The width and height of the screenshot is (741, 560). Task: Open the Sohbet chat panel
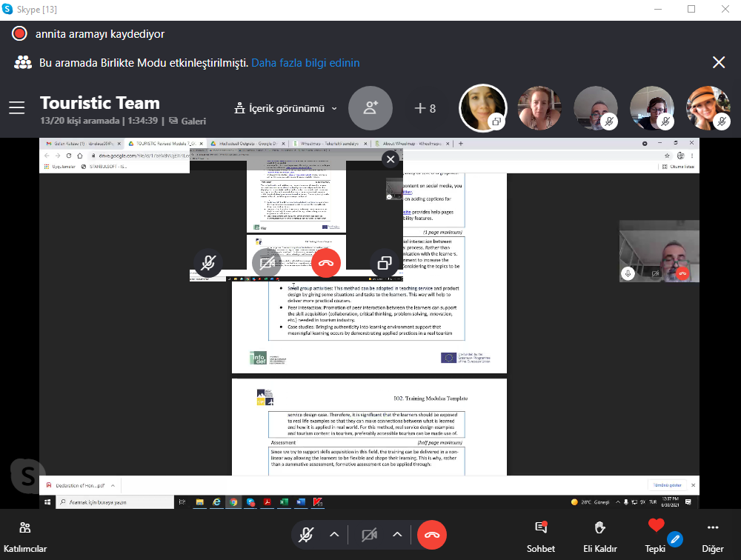(x=540, y=535)
